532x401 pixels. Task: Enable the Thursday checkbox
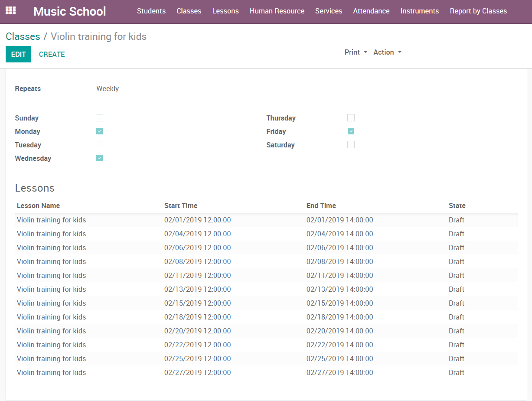tap(351, 118)
